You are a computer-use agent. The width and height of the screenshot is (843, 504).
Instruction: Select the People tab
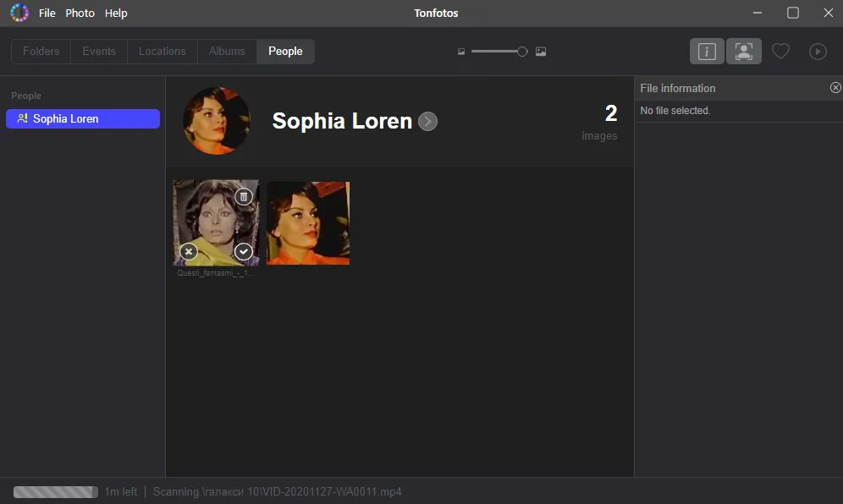pyautogui.click(x=285, y=51)
